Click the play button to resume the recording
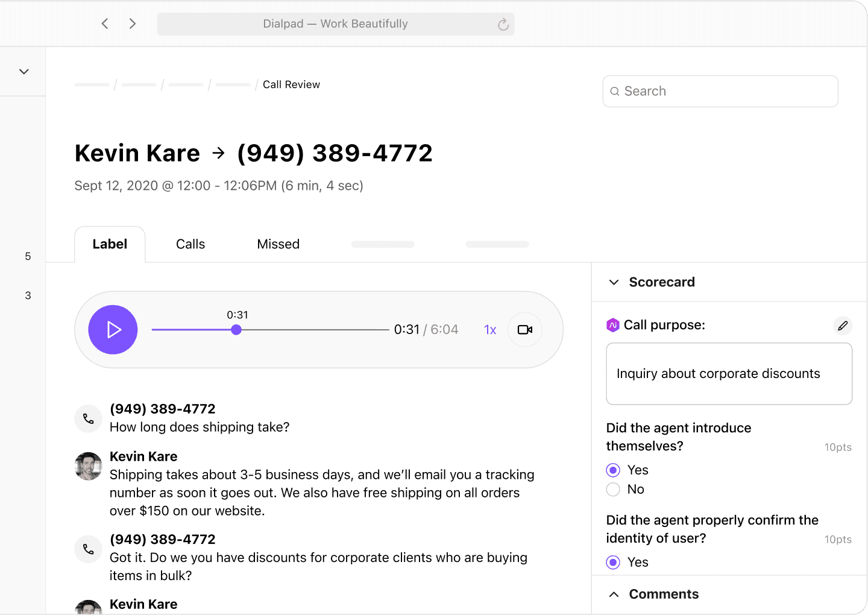This screenshot has width=868, height=615. [113, 330]
